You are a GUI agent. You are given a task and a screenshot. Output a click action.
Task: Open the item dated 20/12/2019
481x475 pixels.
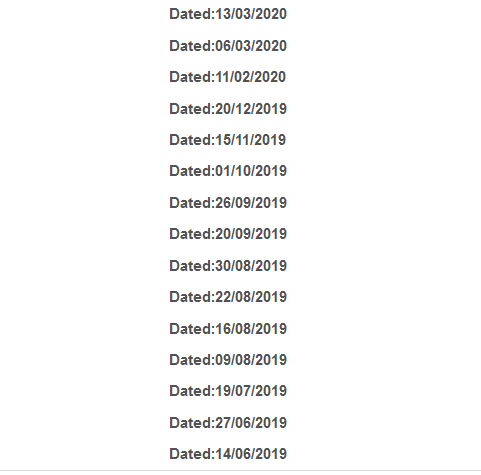228,109
